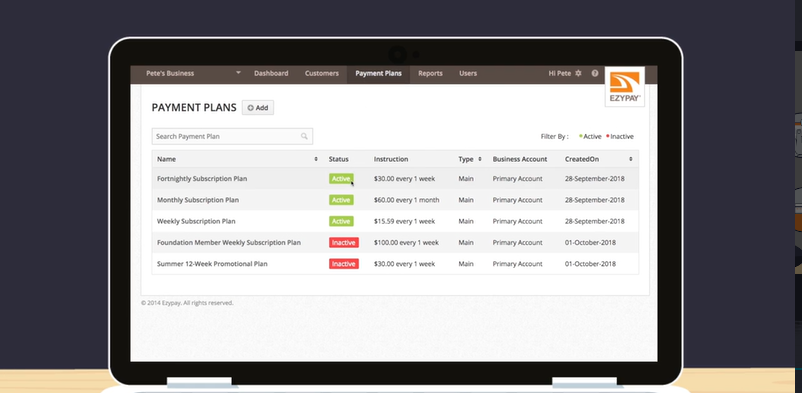This screenshot has height=393, width=802.
Task: Click the "$60.00 every 1 month" cell
Action: (407, 200)
